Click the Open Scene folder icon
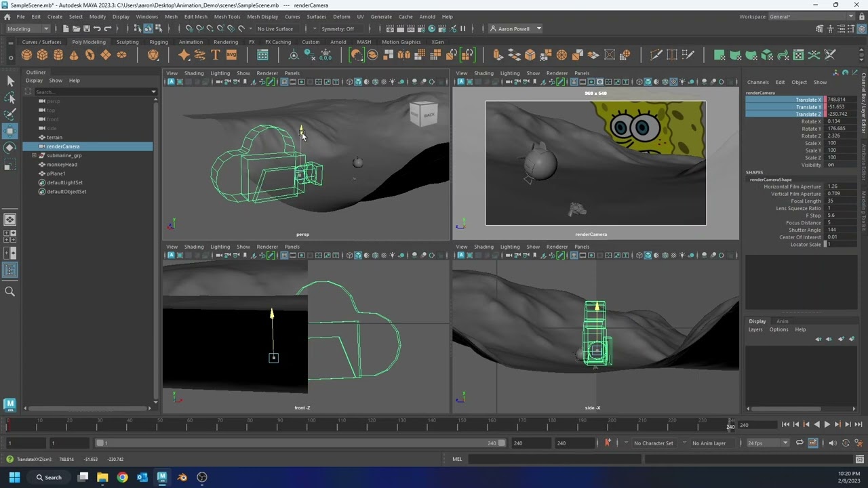This screenshot has height=488, width=868. pyautogui.click(x=76, y=28)
